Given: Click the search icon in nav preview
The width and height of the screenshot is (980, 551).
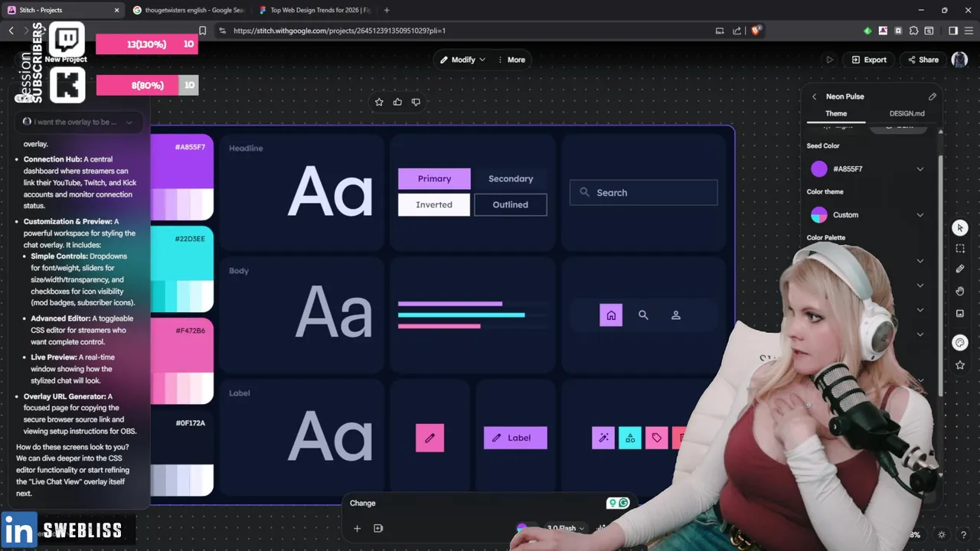Looking at the screenshot, I should tap(643, 315).
